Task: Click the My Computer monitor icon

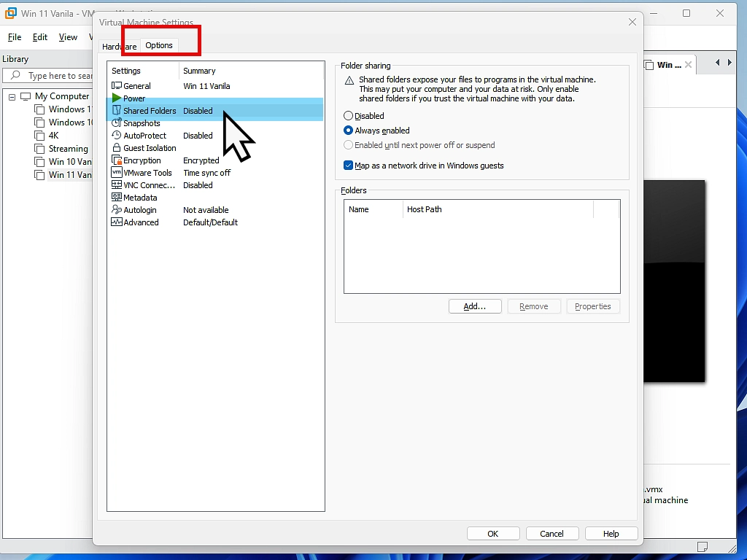Action: tap(26, 97)
